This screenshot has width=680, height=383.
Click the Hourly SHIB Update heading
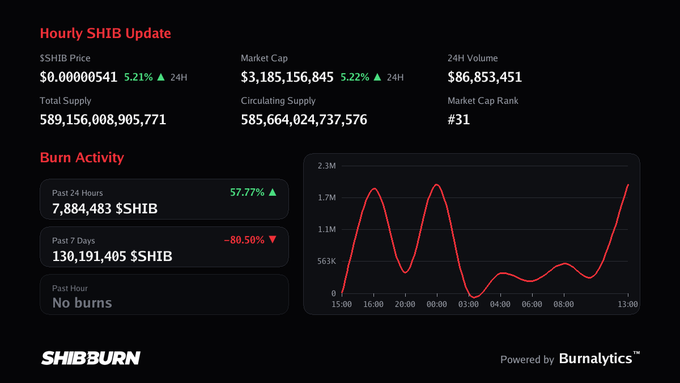point(105,33)
